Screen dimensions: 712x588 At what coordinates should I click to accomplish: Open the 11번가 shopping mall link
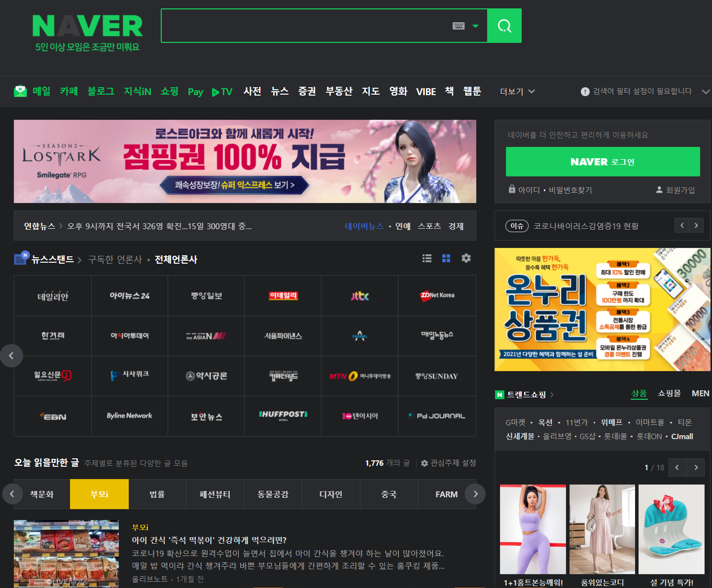576,422
